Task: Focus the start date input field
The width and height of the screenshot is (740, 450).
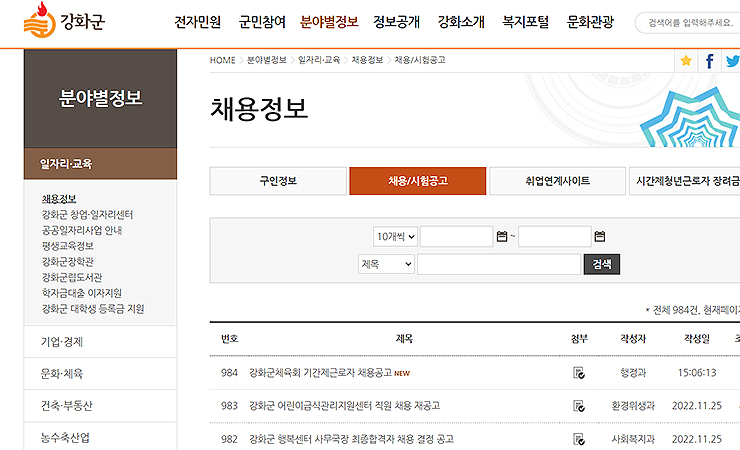Action: pos(456,236)
